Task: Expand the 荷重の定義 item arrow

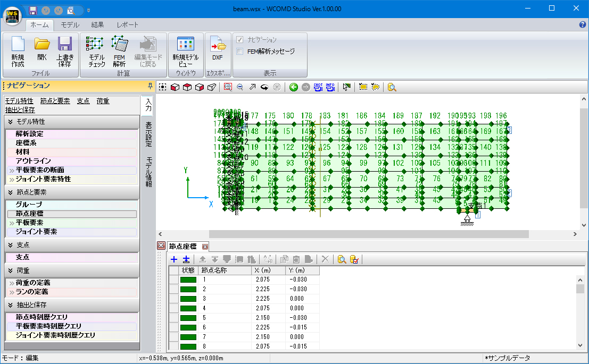Action: pos(11,283)
